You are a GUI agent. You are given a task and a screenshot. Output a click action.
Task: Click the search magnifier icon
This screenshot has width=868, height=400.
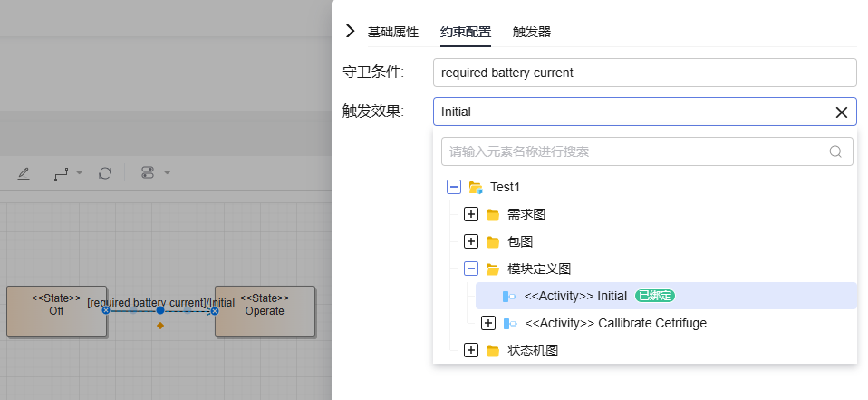(x=835, y=151)
